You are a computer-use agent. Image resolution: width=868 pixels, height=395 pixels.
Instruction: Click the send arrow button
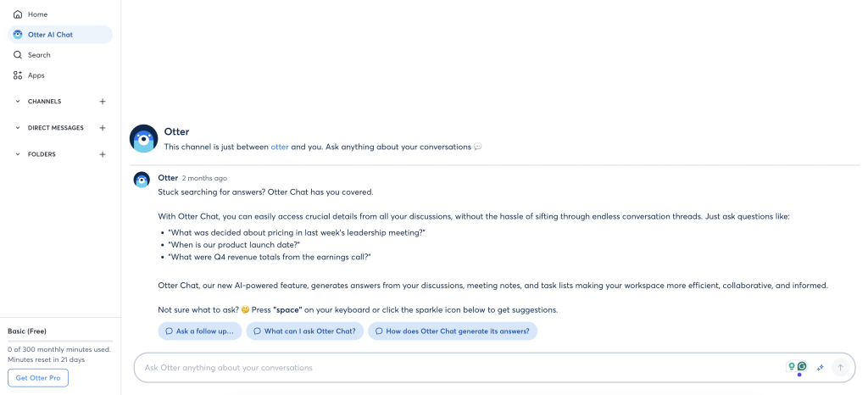click(x=840, y=367)
